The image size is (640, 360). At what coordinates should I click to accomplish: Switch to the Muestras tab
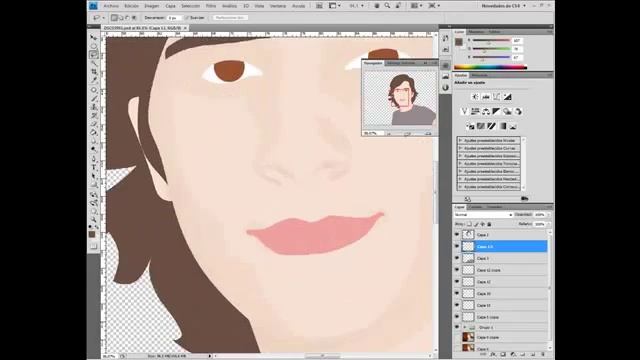tap(476, 31)
